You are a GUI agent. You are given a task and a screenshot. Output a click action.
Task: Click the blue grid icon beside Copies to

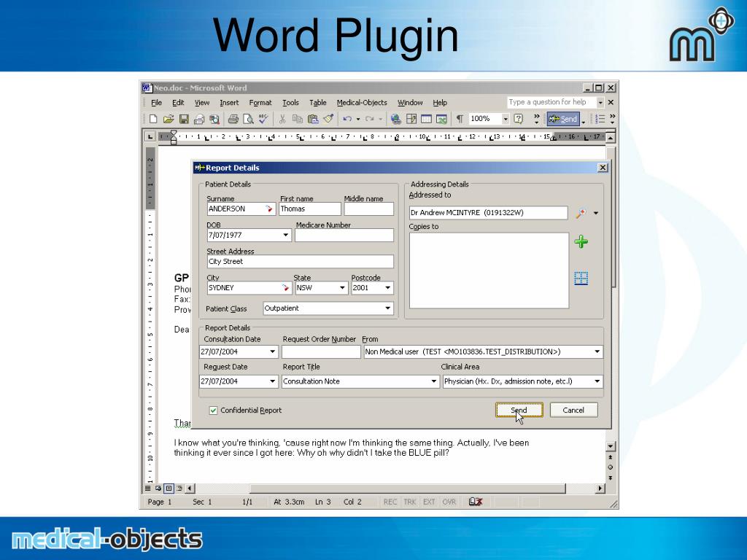click(581, 278)
